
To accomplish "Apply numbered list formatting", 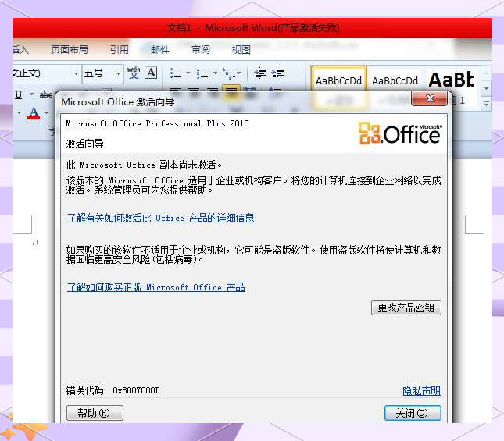I will (x=202, y=73).
